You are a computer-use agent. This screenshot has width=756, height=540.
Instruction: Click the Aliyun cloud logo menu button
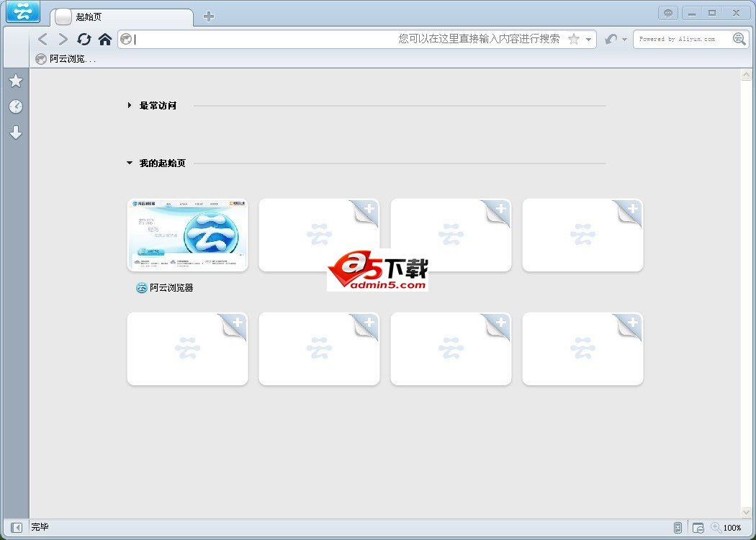(x=22, y=12)
